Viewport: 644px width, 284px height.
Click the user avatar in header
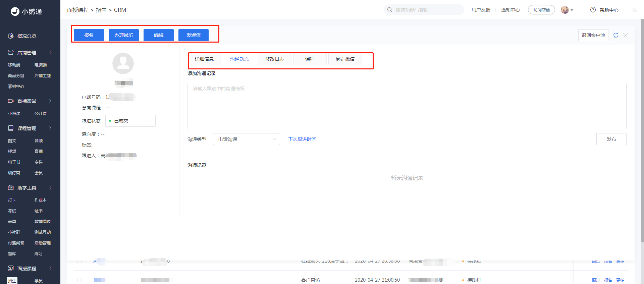click(565, 10)
